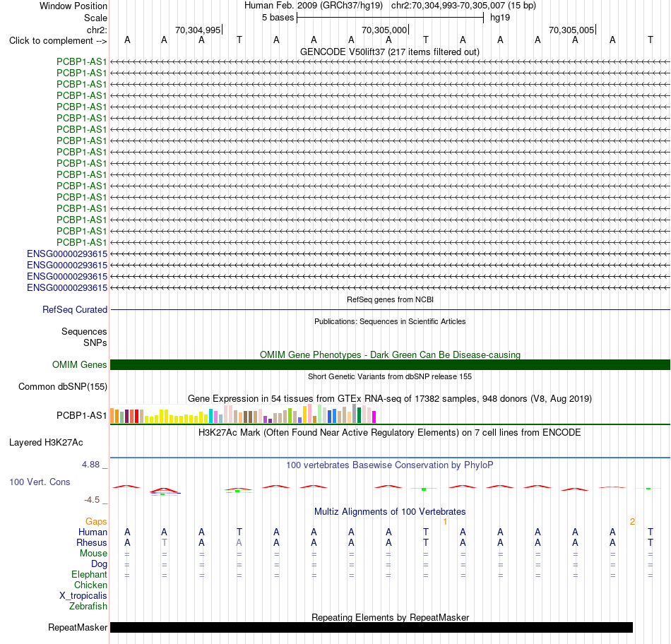Click the gray A base in the Rhesus row
The image size is (671, 644).
[239, 542]
